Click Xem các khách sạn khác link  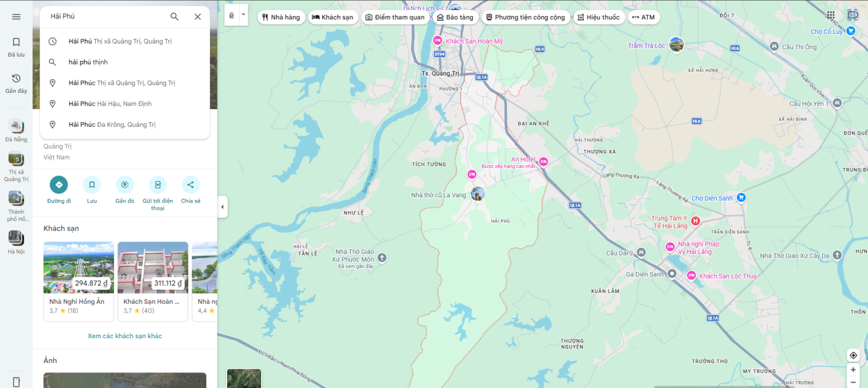(x=125, y=336)
